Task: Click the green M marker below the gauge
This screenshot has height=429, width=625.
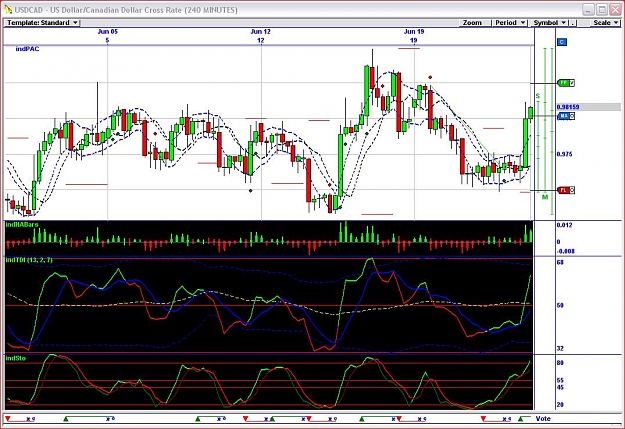Action: (545, 197)
